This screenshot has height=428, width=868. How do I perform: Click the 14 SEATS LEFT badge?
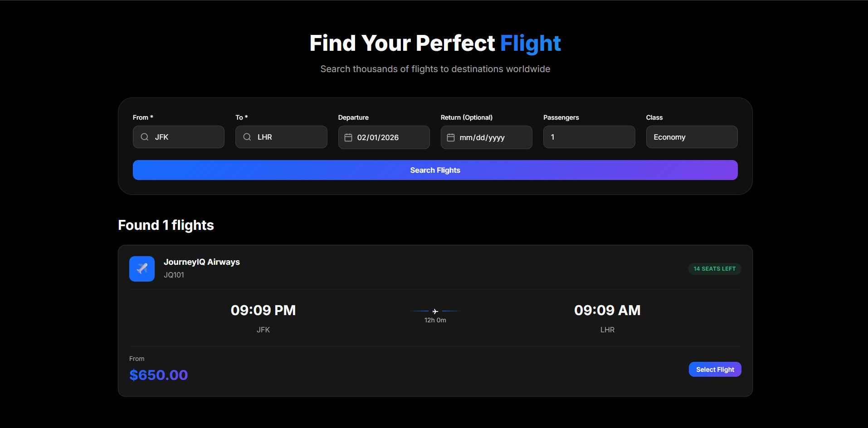[714, 269]
